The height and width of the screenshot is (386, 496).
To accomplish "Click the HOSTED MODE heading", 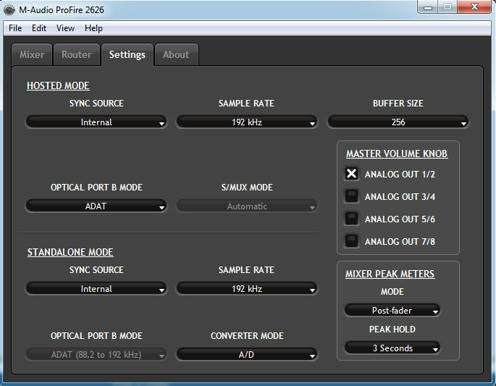I will (x=58, y=86).
